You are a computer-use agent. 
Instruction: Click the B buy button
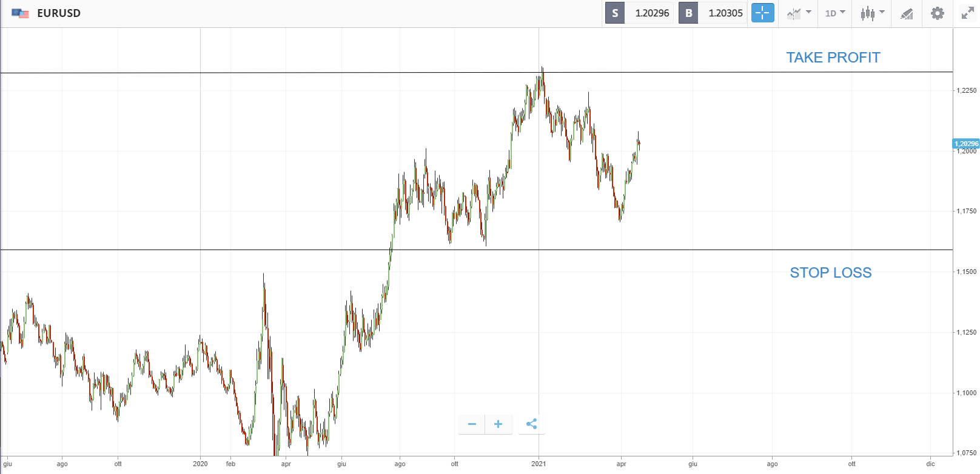coord(688,13)
